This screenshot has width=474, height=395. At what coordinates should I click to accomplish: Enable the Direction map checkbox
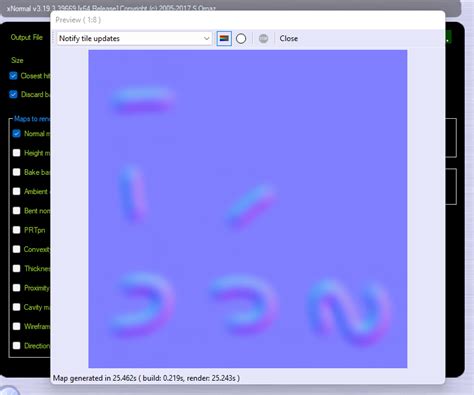tap(16, 346)
